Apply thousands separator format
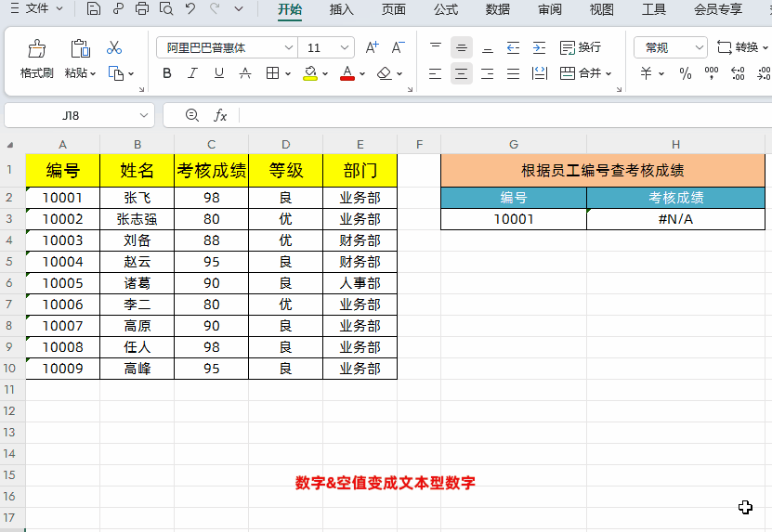Viewport: 772px width, 532px height. coord(712,73)
